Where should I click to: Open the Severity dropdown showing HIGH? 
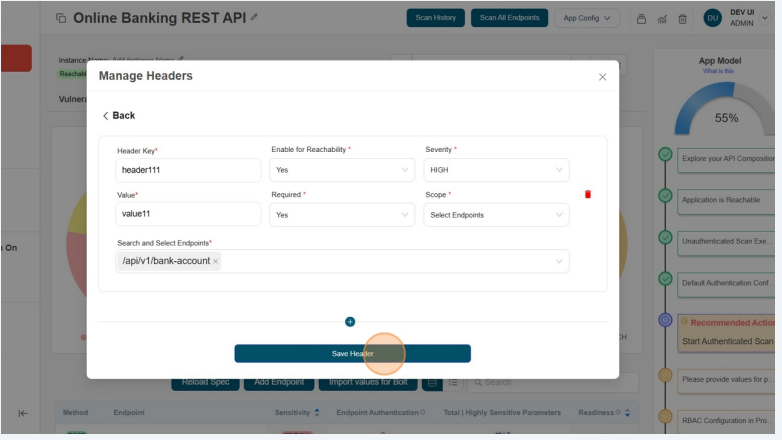[496, 170]
